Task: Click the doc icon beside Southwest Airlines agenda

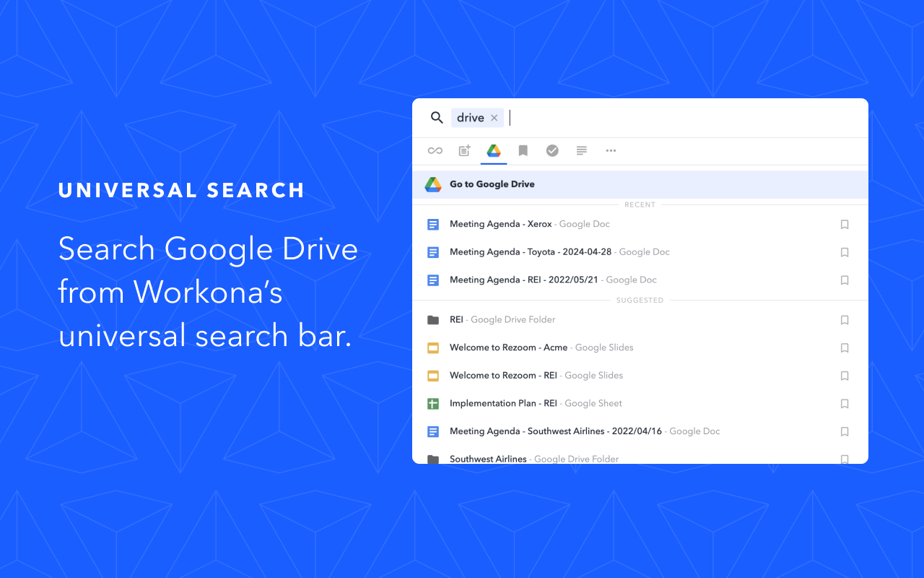Action: [433, 431]
